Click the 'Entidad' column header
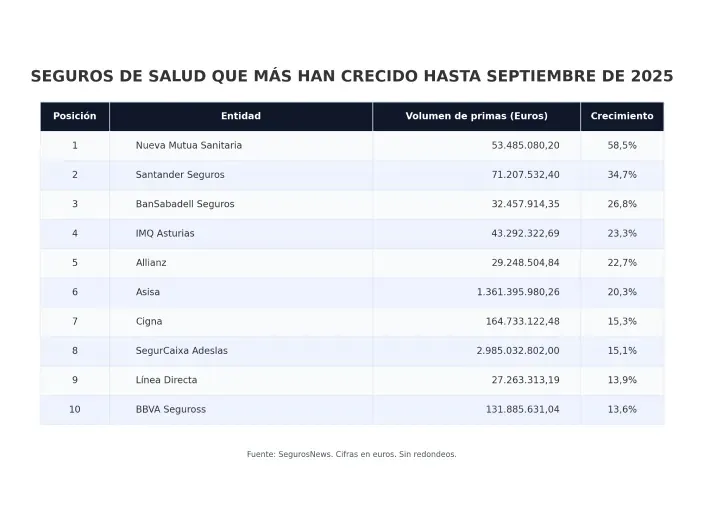704x528 pixels. (241, 116)
